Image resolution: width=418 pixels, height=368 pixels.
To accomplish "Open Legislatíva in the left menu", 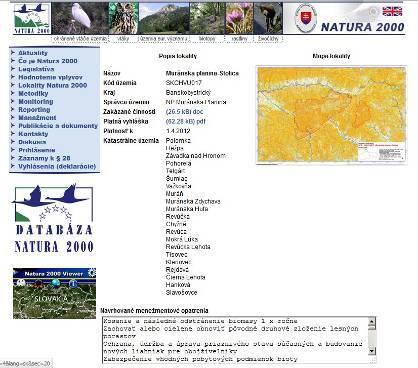I will [x=36, y=69].
